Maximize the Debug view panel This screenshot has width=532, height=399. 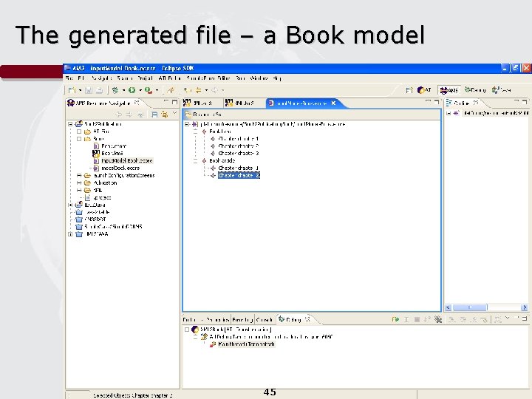coord(525,318)
